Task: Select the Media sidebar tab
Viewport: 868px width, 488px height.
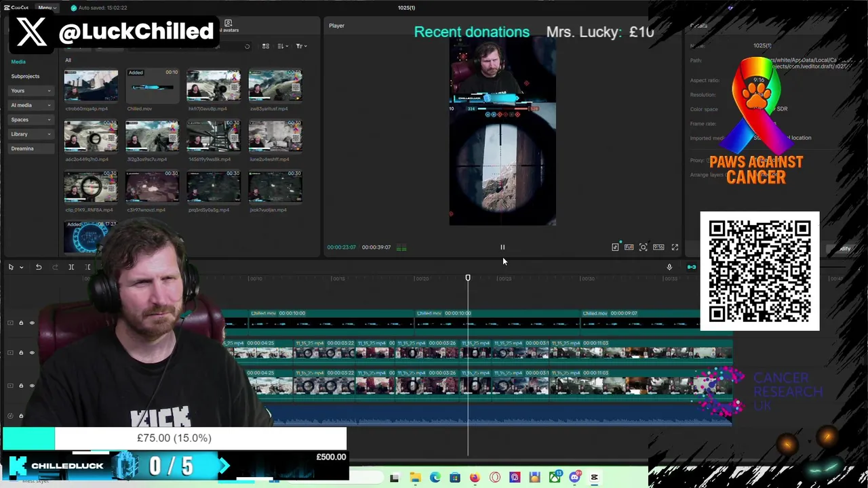Action: click(18, 62)
